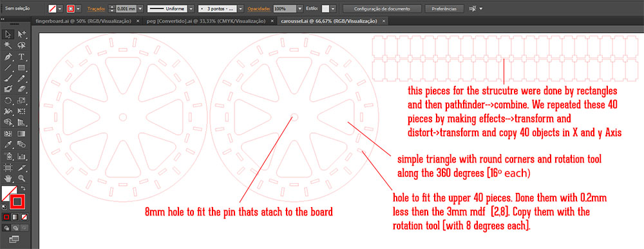
Task: Select the Type tool
Action: click(21, 56)
